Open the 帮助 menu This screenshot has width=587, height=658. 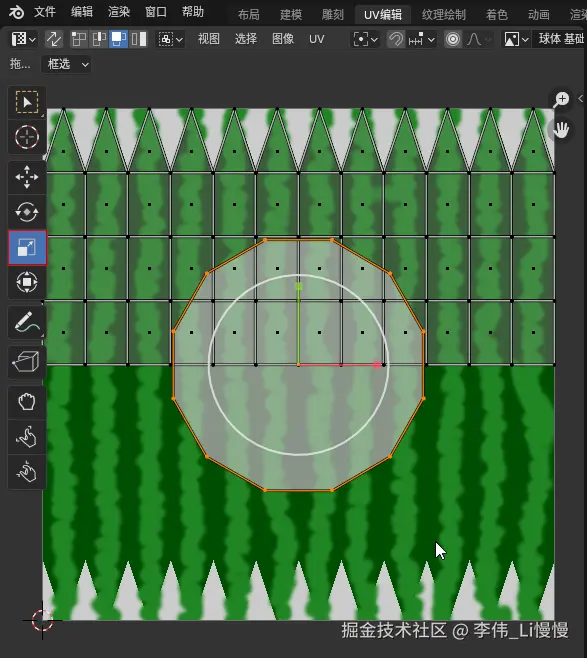point(193,12)
